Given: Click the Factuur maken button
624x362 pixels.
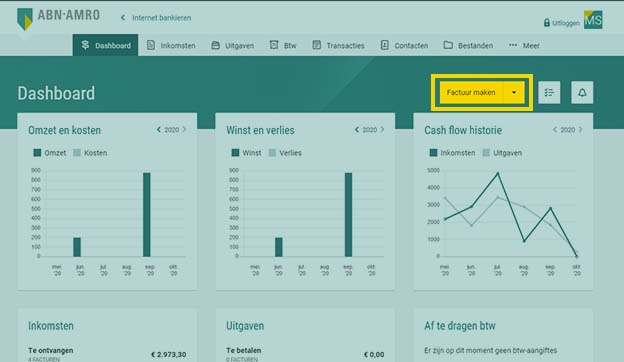Looking at the screenshot, I should [x=471, y=92].
